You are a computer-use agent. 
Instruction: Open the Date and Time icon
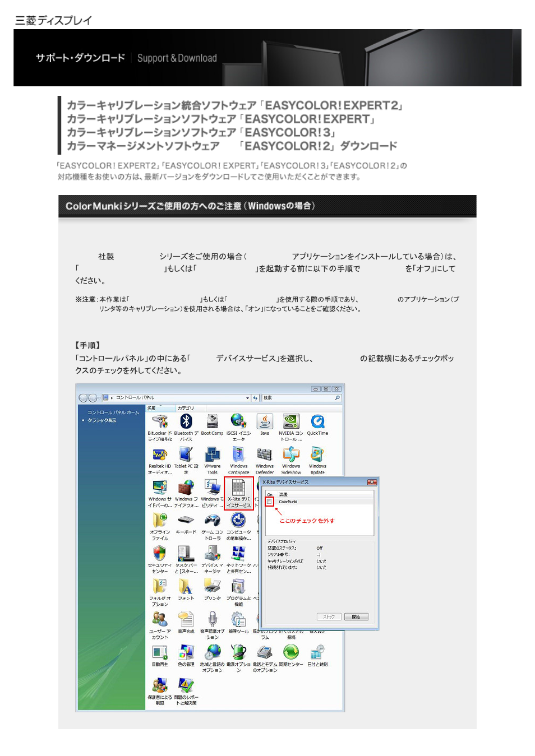coord(317,656)
